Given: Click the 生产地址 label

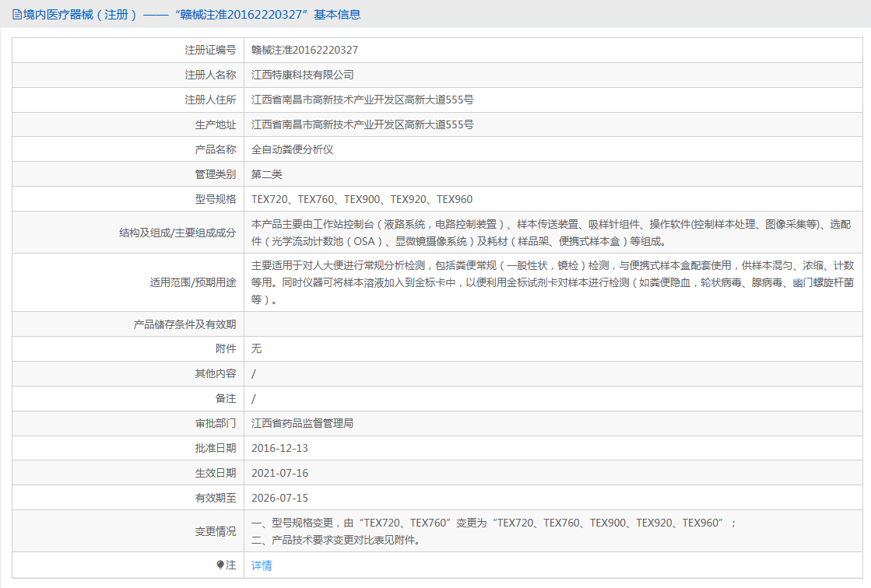Looking at the screenshot, I should pyautogui.click(x=216, y=125).
